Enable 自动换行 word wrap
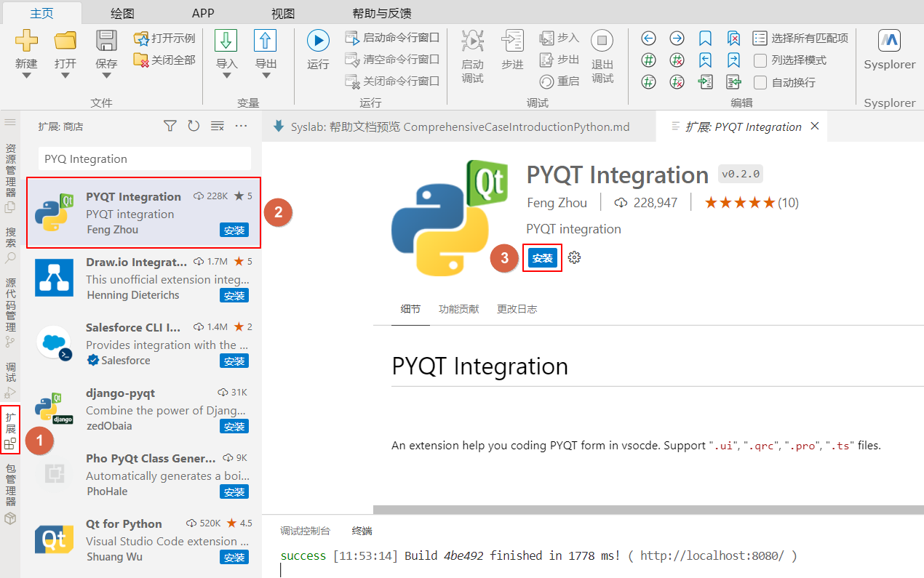 [760, 82]
